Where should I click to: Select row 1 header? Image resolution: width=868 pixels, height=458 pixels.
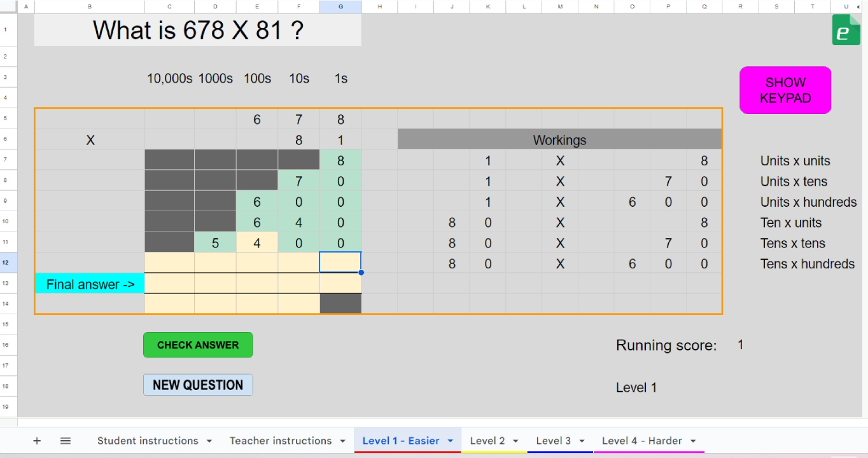click(8, 30)
